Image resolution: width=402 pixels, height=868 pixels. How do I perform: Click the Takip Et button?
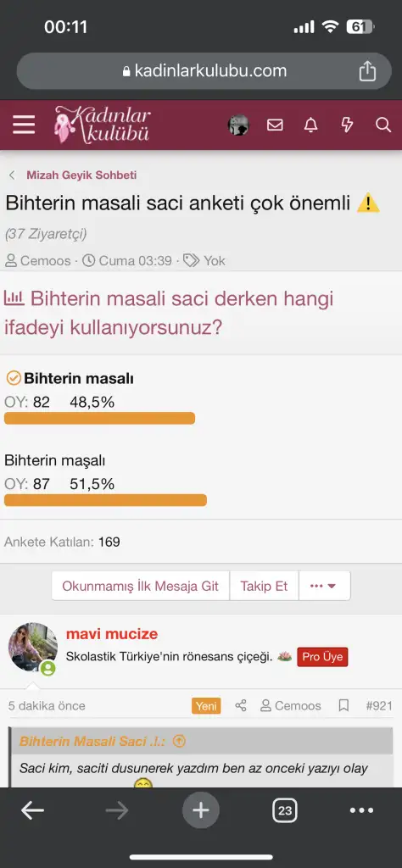264,586
